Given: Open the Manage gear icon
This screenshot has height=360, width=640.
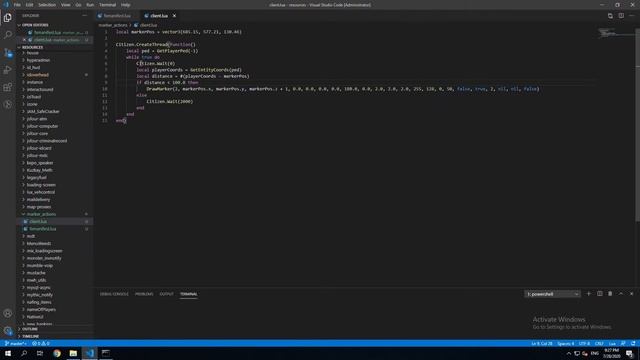Looking at the screenshot, I should (x=8, y=330).
